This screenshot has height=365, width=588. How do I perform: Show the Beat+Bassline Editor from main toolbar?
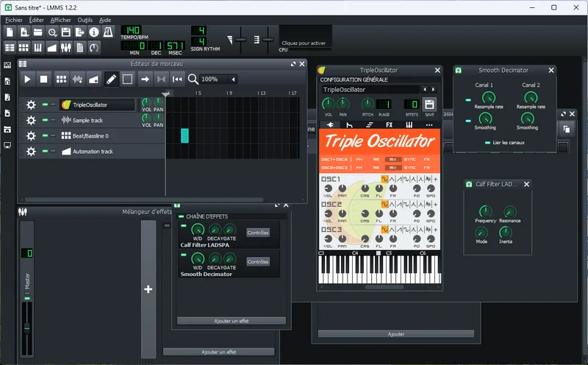click(x=24, y=48)
